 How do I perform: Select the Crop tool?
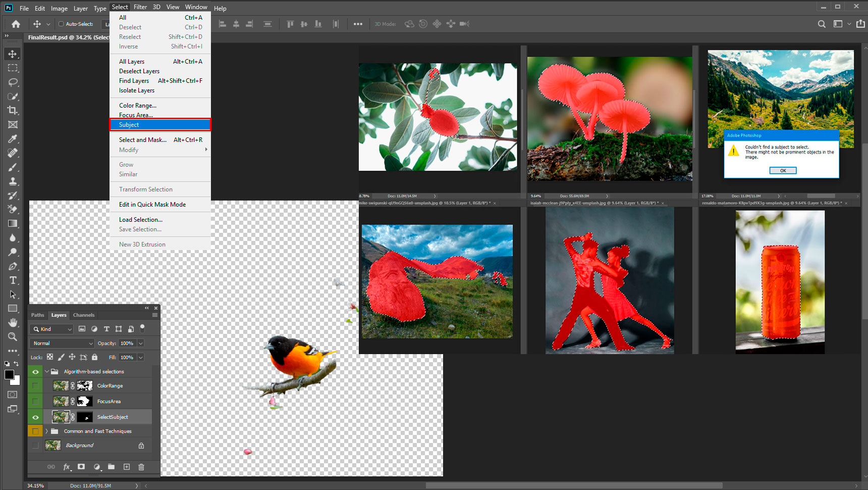click(13, 110)
